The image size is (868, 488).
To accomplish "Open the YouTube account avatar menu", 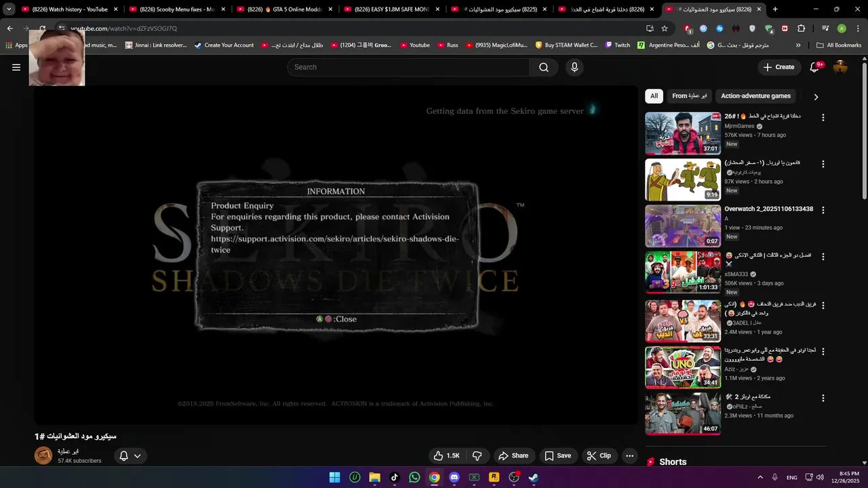I will [841, 67].
